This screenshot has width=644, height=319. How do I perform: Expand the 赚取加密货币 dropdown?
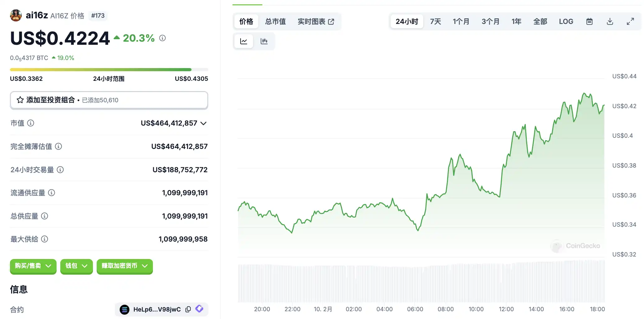coord(124,266)
